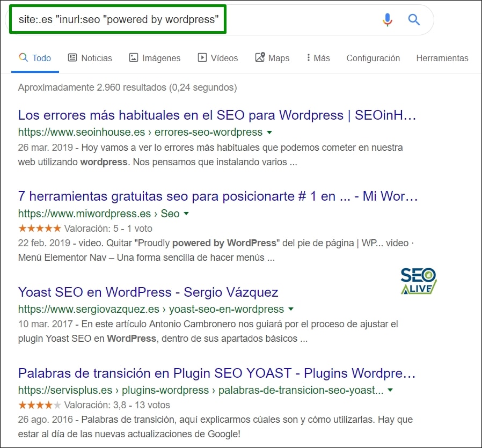The height and width of the screenshot is (448, 482).
Task: Click the magnifier icon beside Todo
Action: (x=23, y=57)
